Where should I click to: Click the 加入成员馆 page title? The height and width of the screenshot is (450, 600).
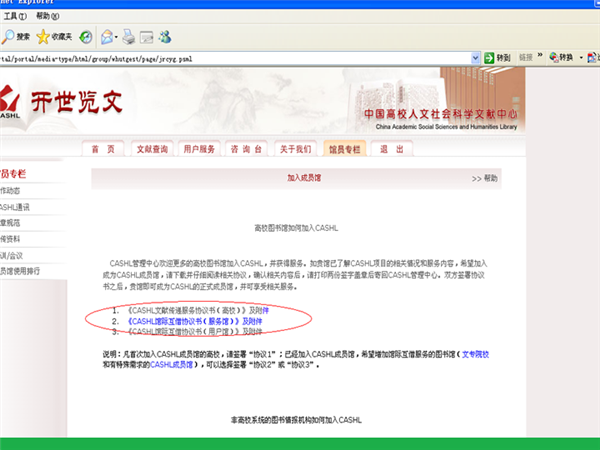(x=304, y=178)
